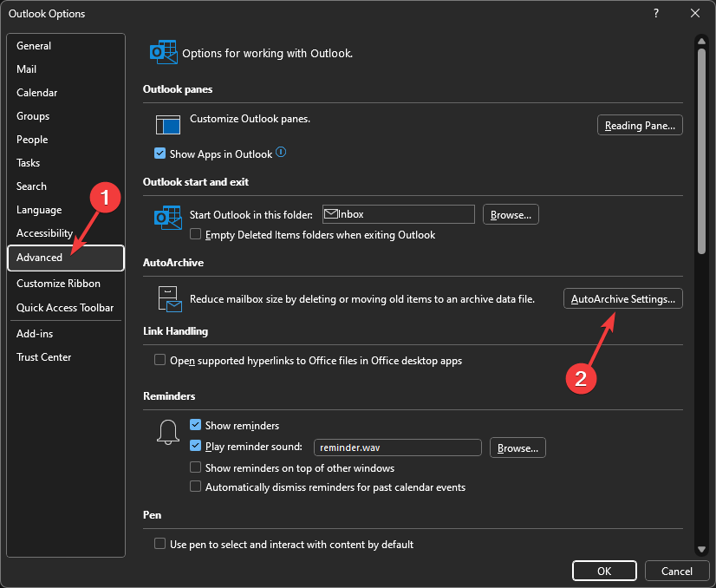Click the info icon beside Show Apps

281,153
